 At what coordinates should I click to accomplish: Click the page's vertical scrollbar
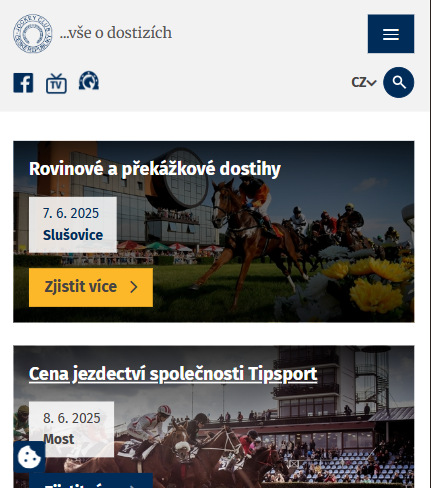pyautogui.click(x=430, y=244)
